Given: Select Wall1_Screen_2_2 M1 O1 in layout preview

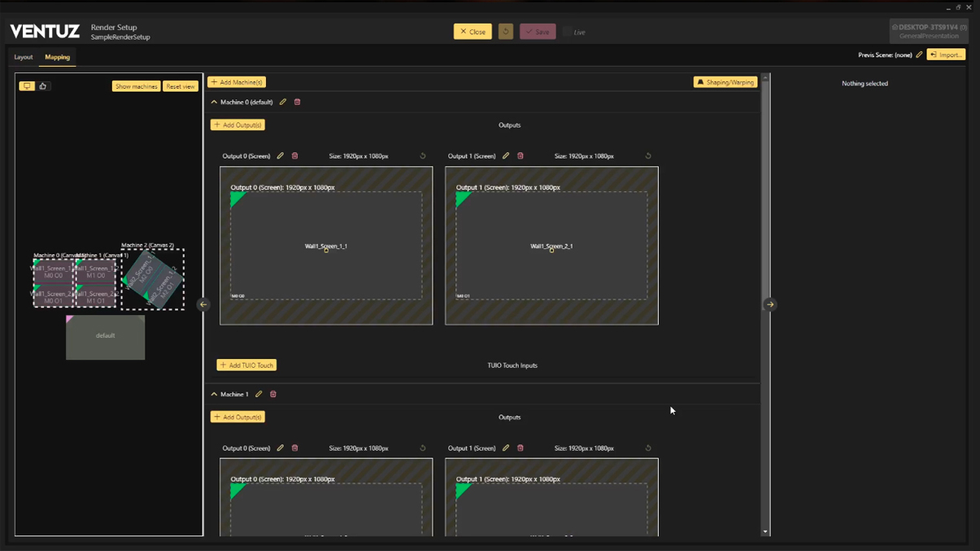Looking at the screenshot, I should [96, 296].
